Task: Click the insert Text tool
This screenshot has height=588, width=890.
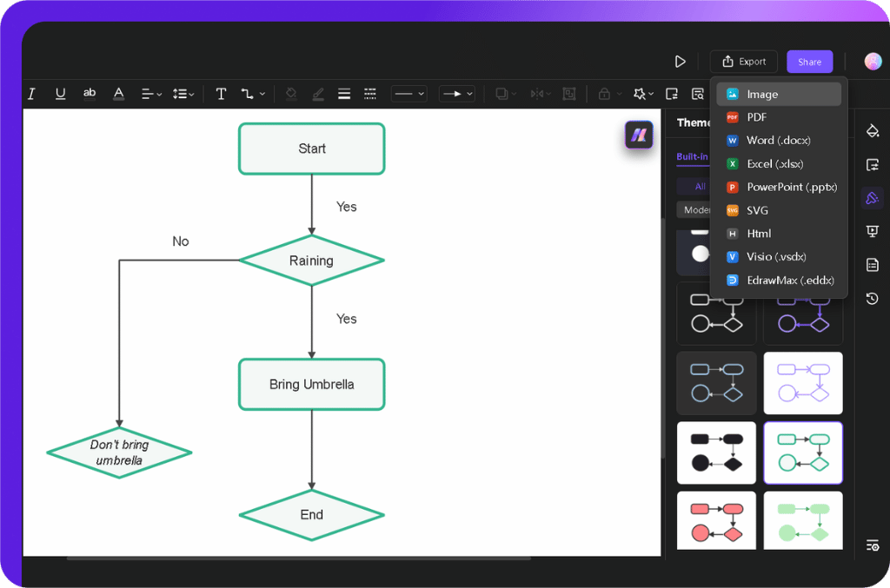Action: (220, 93)
